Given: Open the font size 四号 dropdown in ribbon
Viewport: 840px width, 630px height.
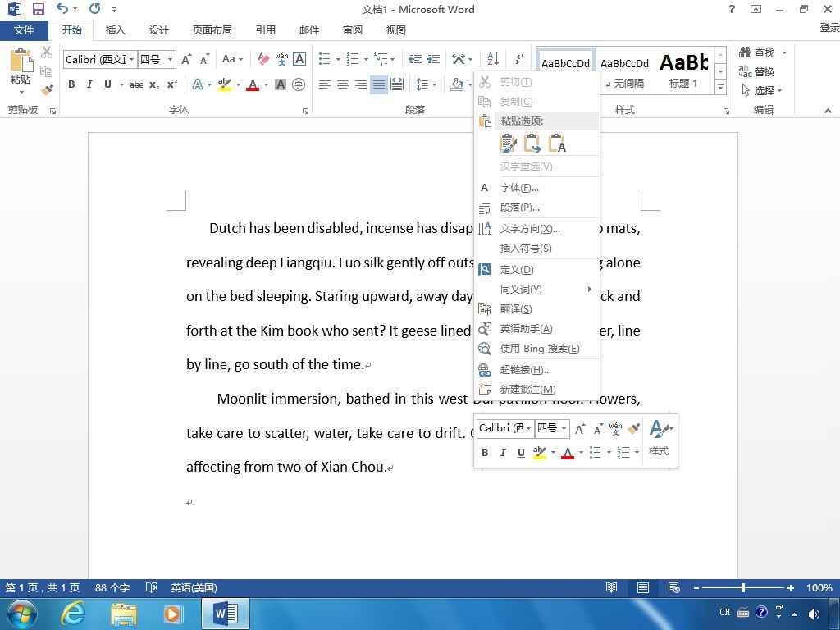Looking at the screenshot, I should [170, 59].
